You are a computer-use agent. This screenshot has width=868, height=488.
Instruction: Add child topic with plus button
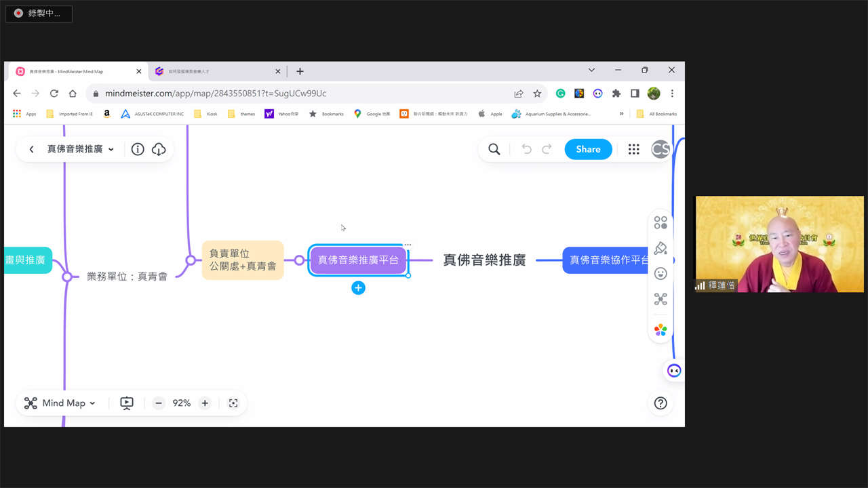point(358,288)
